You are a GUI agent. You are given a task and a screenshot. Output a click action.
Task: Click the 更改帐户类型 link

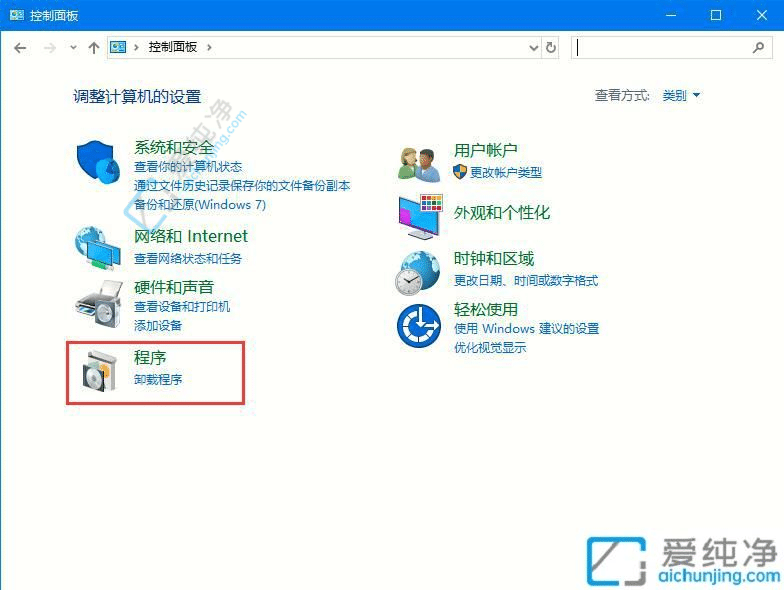(506, 172)
